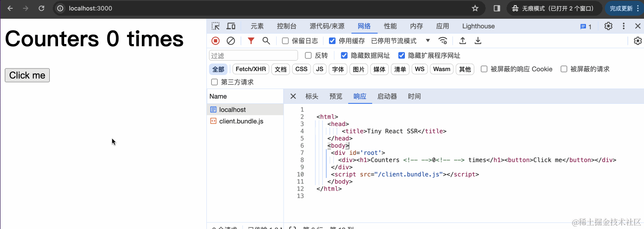The image size is (644, 229).
Task: Open the browser side panel
Action: [x=497, y=8]
